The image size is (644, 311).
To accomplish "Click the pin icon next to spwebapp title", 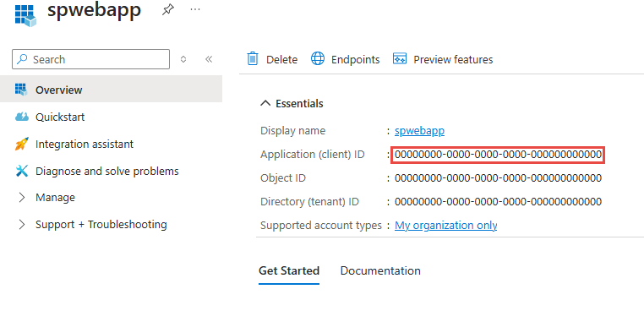I will pyautogui.click(x=167, y=10).
